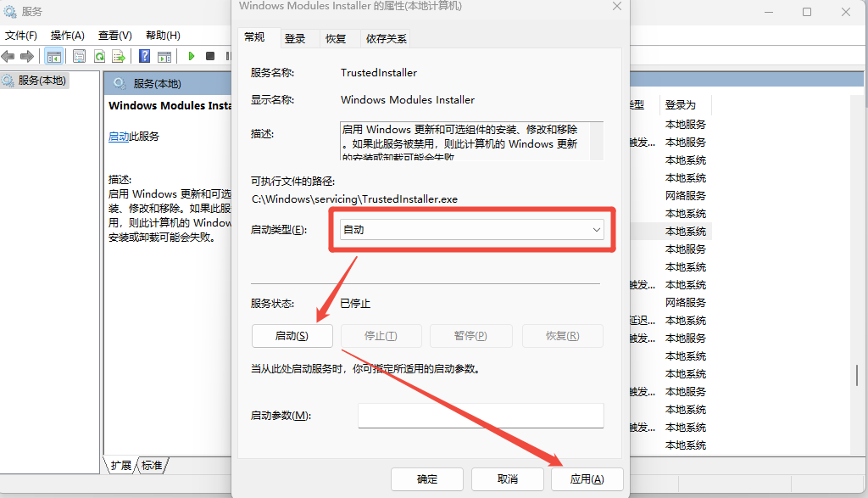Image resolution: width=868 pixels, height=498 pixels.
Task: Click the 应用(A) button
Action: 587,479
